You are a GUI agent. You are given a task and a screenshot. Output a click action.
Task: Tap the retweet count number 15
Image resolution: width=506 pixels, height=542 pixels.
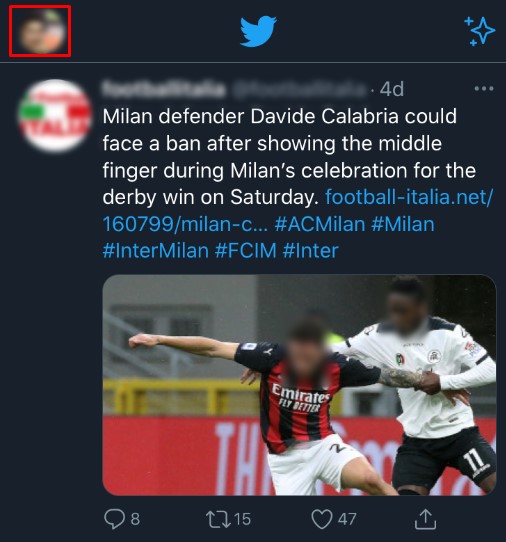[242, 519]
